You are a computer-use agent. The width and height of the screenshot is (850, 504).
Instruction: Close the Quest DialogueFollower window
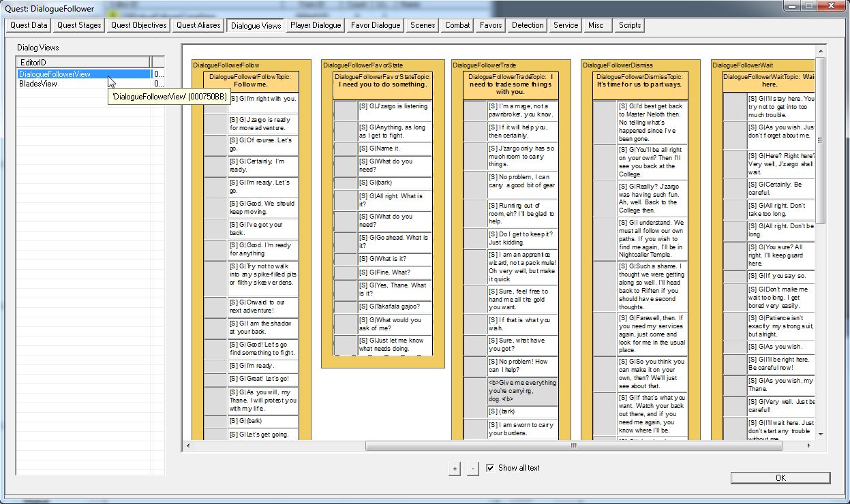pos(830,5)
